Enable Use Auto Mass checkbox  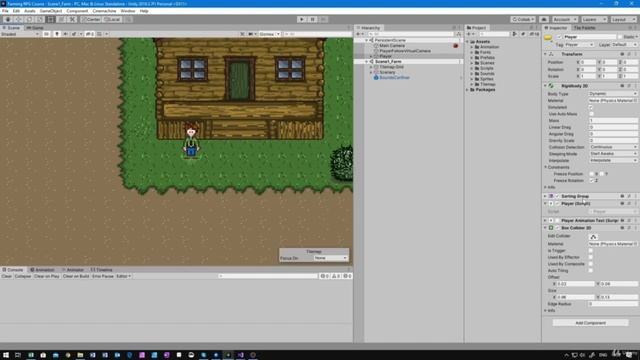pos(591,114)
